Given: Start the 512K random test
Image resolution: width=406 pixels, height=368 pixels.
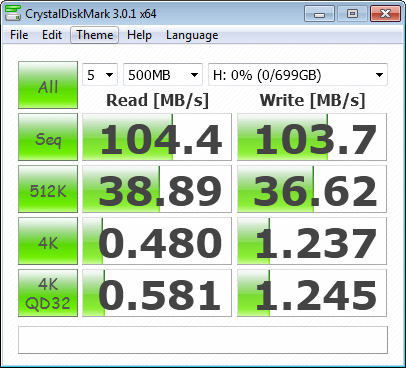Looking at the screenshot, I should [x=48, y=189].
